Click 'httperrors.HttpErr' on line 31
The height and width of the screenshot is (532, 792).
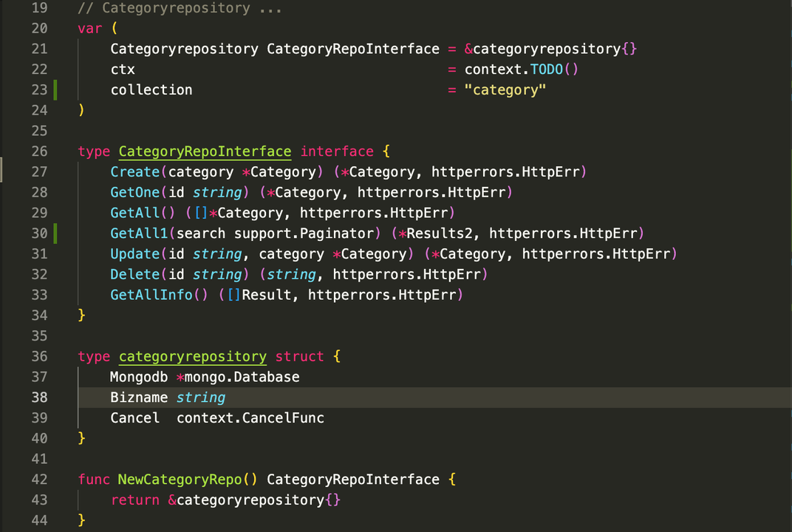pos(596,253)
